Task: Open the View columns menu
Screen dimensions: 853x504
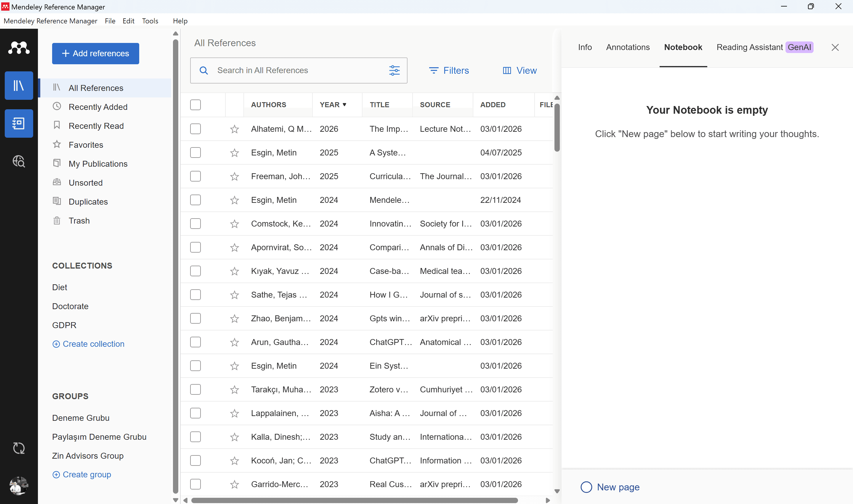Action: [x=520, y=70]
